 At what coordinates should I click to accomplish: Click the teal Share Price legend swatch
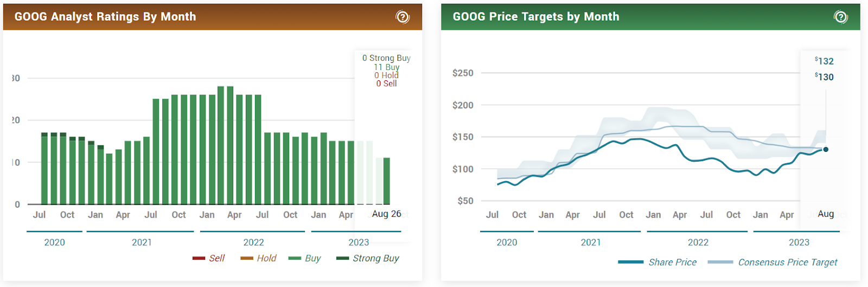click(x=630, y=262)
